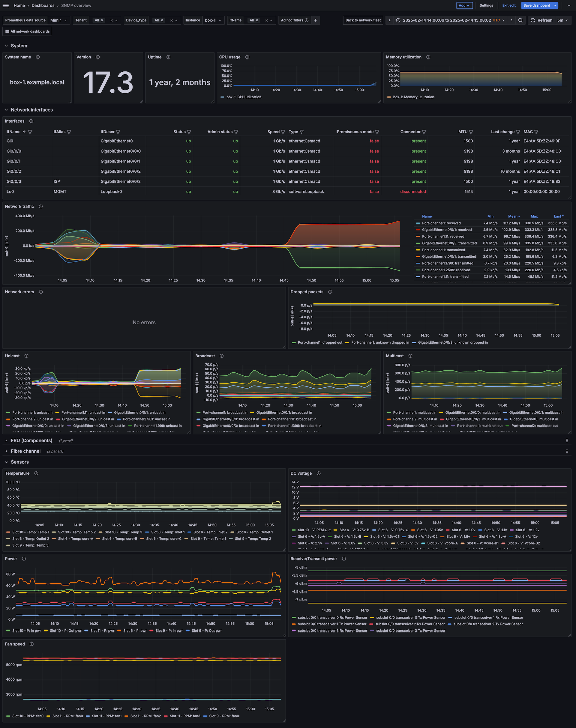The height and width of the screenshot is (728, 576).
Task: Open the Add menu in the top bar
Action: 464,5
